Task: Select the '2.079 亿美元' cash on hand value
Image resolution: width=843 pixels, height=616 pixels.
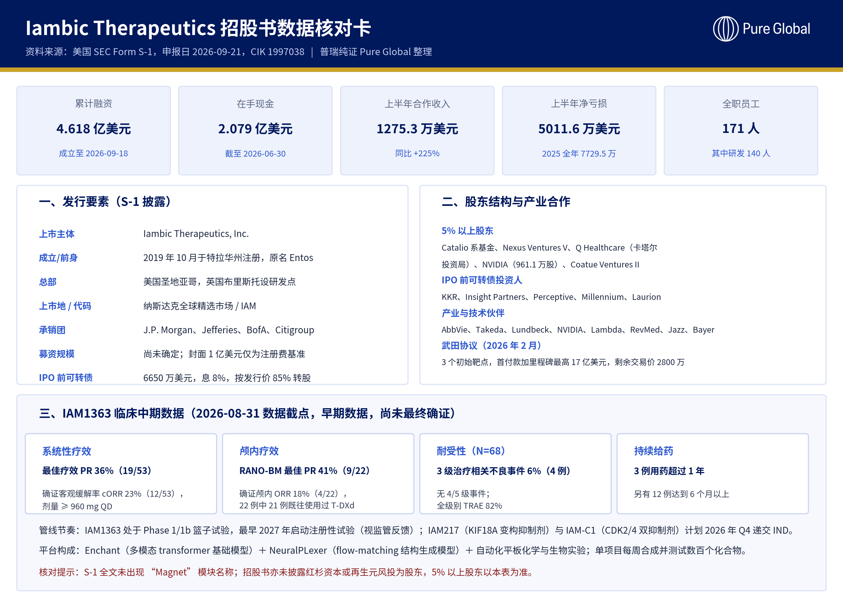Action: (255, 129)
